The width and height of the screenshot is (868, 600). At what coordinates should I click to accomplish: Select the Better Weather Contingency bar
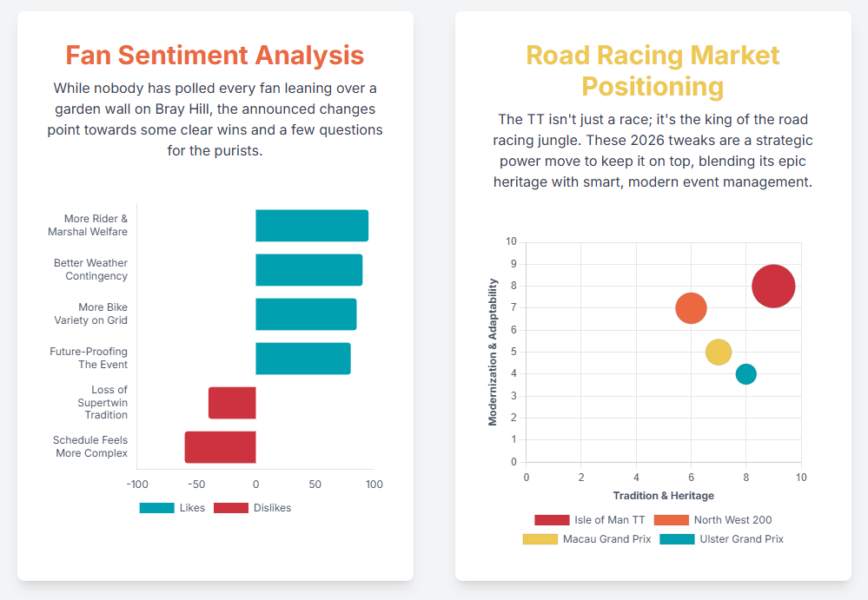pos(308,270)
